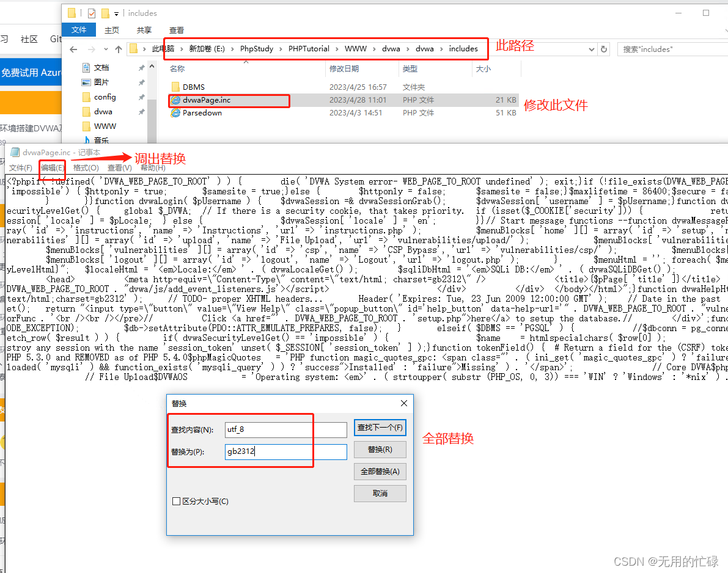Select 文档 in the navigation pane
Viewport: 728px width, 573px height.
[101, 68]
